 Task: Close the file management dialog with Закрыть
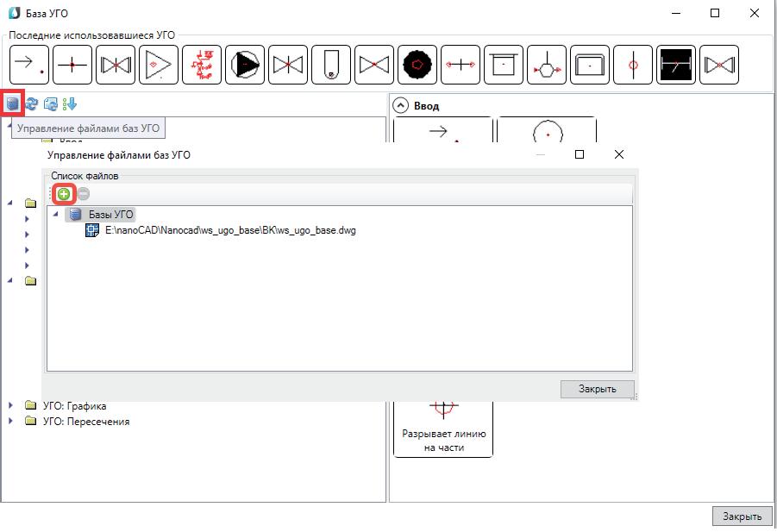click(597, 389)
